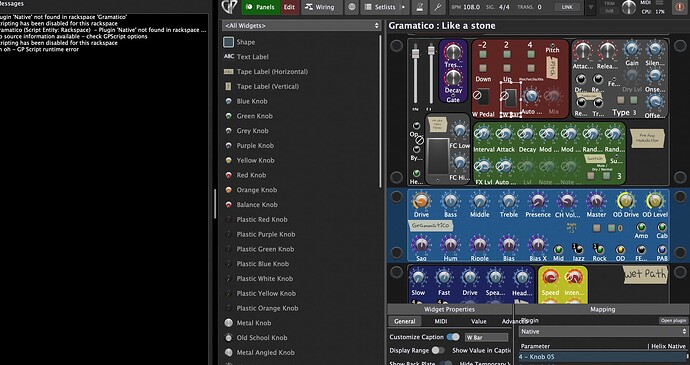Click the Plastic Red Knob list item

pyautogui.click(x=262, y=219)
